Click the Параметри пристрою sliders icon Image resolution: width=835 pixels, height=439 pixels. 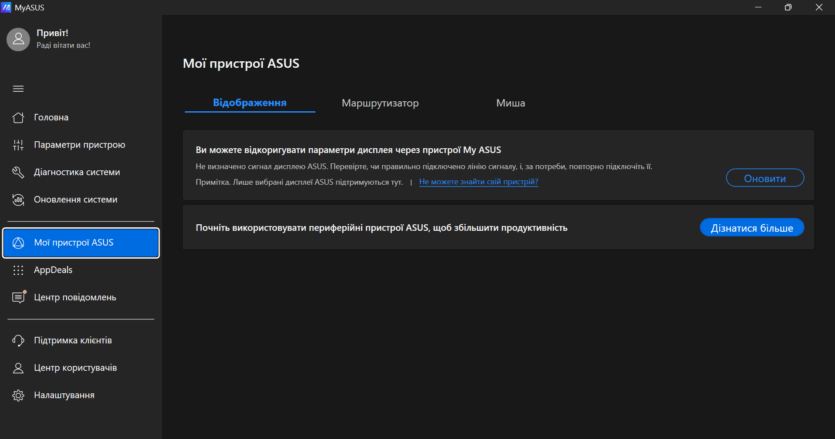[x=18, y=145]
